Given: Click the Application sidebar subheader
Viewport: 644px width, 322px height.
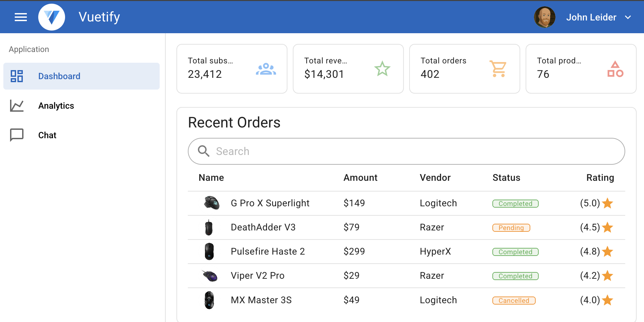Looking at the screenshot, I should (29, 49).
